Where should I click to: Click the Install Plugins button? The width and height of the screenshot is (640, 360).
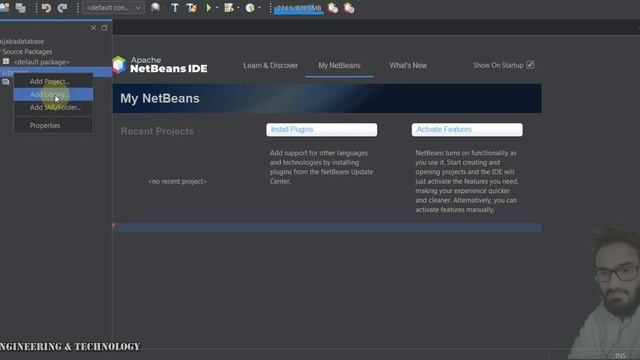322,129
